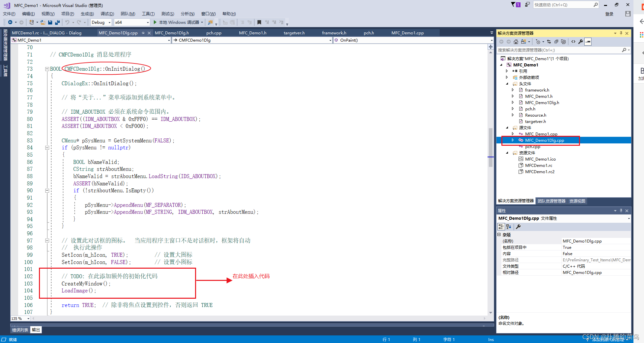Select framework.h in Solution Explorer
The width and height of the screenshot is (644, 343).
coord(537,90)
